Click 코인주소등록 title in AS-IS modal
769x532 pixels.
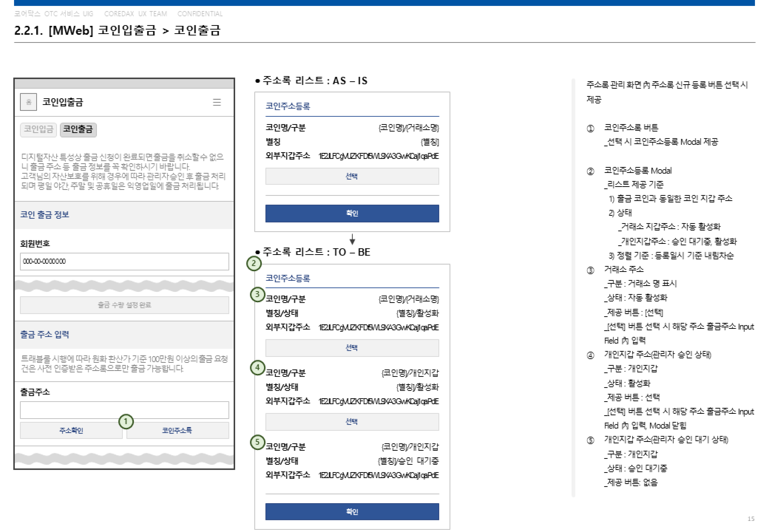click(x=287, y=106)
